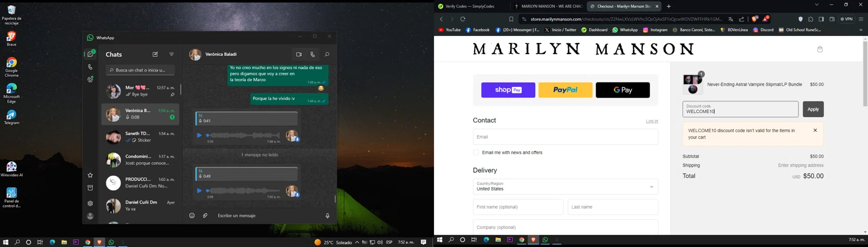Click the weather widget 25°C Soleado

pos(333,242)
